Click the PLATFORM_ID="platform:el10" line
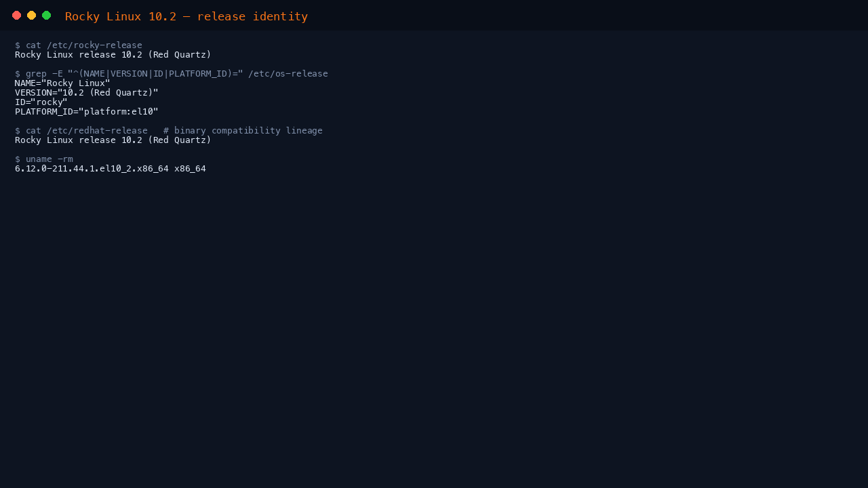The height and width of the screenshot is (488, 868). coord(87,112)
